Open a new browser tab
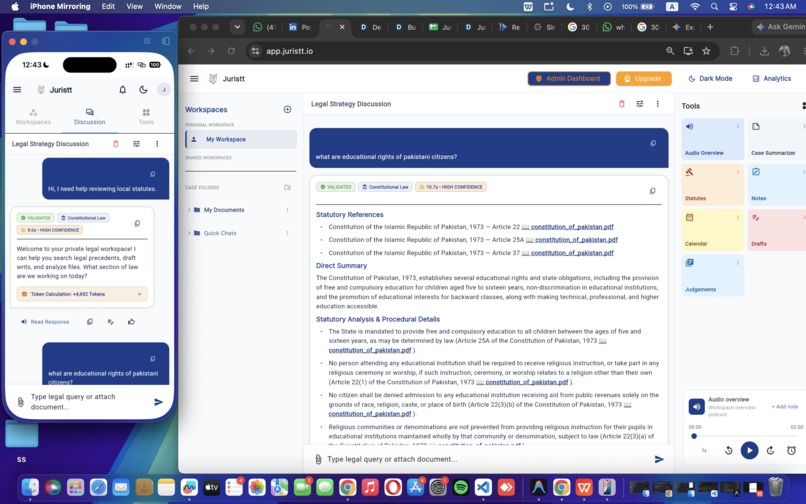806x504 pixels. [x=710, y=27]
